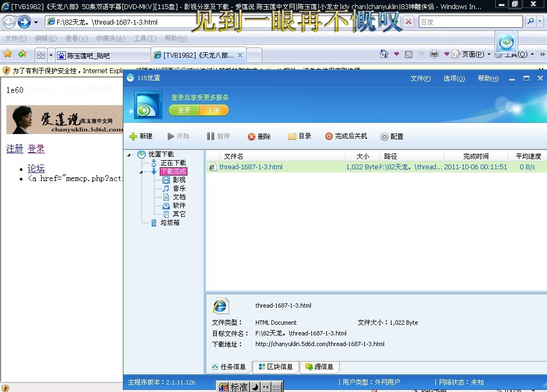
Task: Close the [TVB1982]《天龙八部 tab
Action: click(x=240, y=55)
